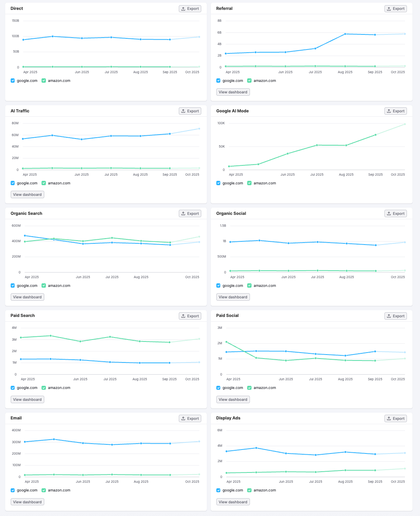Toggle amazon.com in the Display Ads legend
This screenshot has height=516, width=420.
[249, 490]
